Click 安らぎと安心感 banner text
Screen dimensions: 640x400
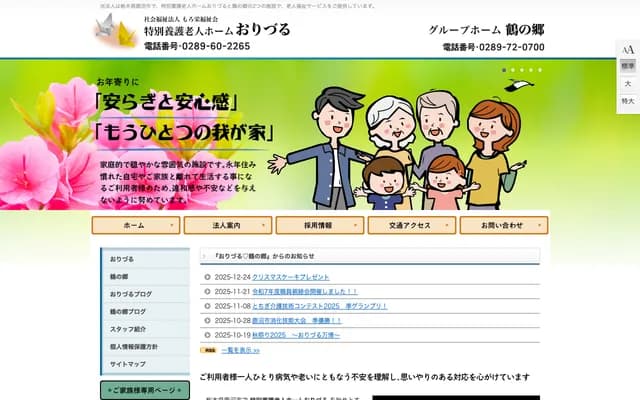[167, 102]
